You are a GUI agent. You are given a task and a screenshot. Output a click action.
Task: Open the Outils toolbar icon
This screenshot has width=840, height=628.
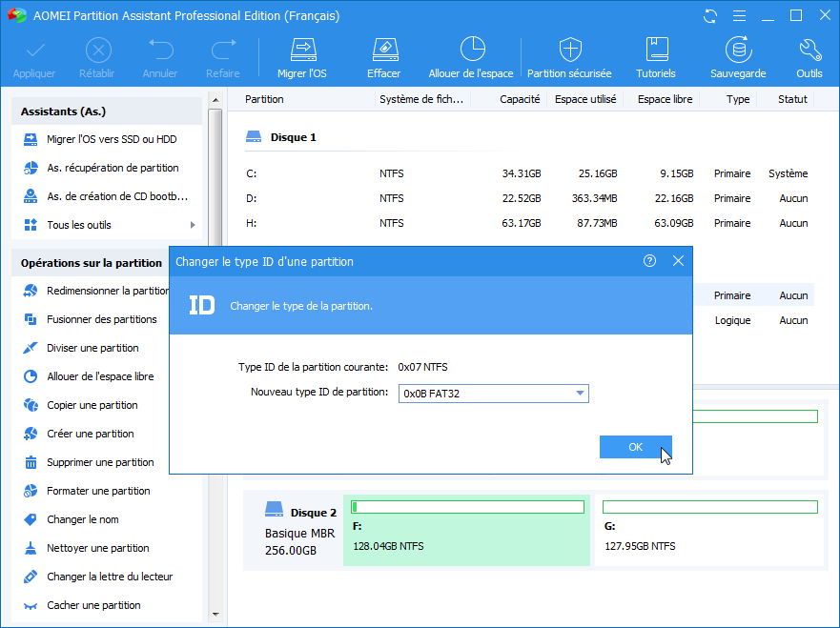[x=809, y=50]
